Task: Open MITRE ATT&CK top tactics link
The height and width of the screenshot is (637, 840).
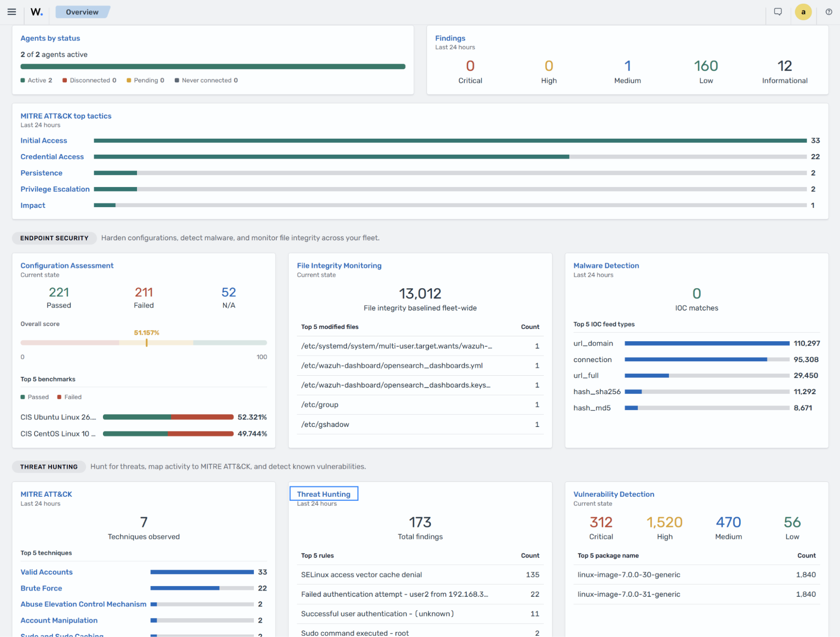Action: point(66,116)
